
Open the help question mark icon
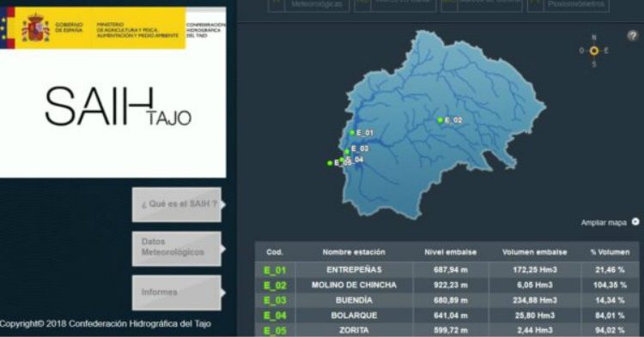(x=632, y=36)
